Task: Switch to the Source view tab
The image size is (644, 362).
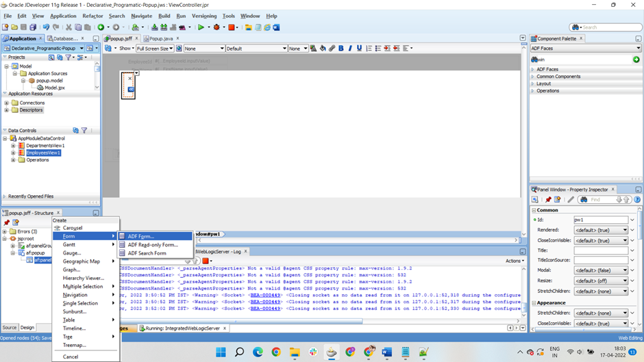Action: coord(10,328)
